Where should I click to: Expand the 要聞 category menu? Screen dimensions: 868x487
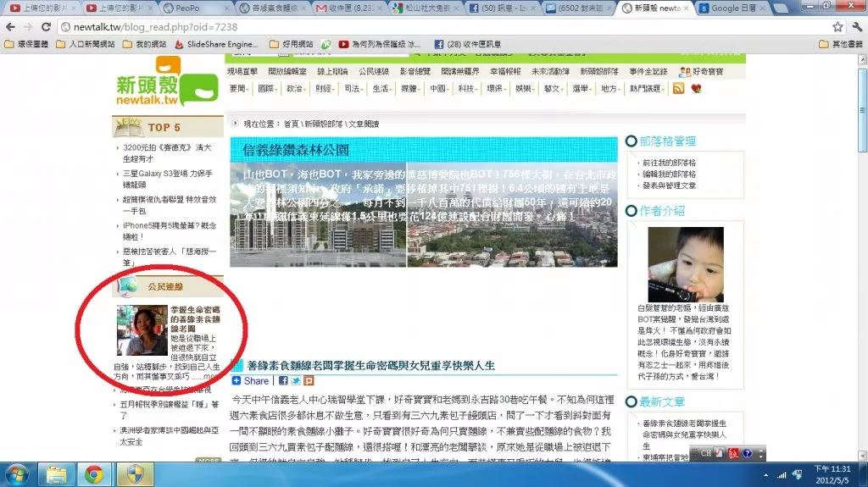click(x=239, y=89)
